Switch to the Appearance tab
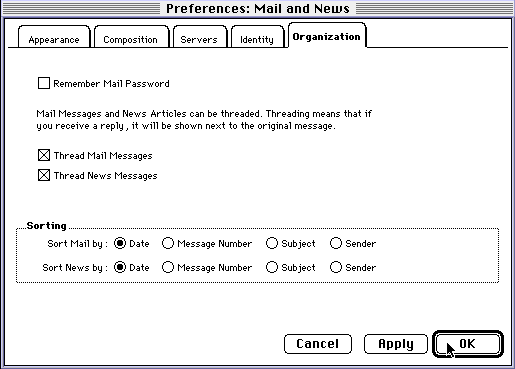Image resolution: width=515 pixels, height=369 pixels. click(x=54, y=37)
